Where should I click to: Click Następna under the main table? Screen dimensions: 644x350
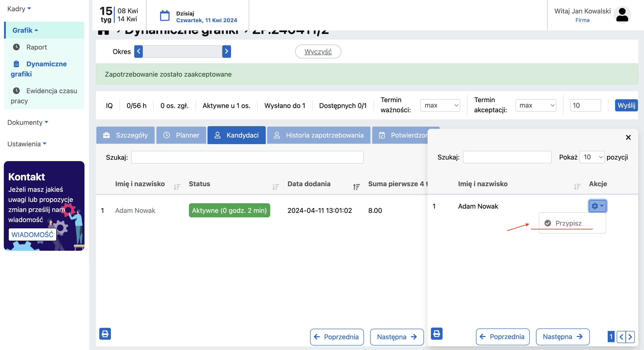coord(397,337)
